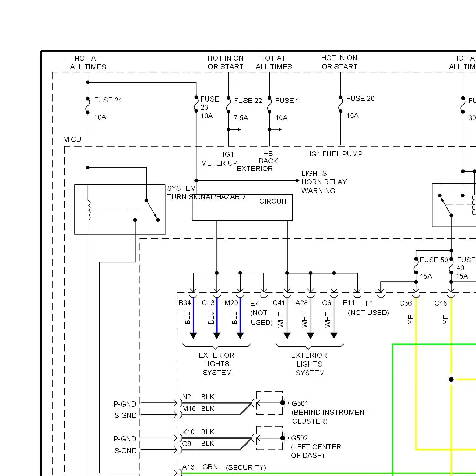Screen dimensions: 476x476
Task: Click connector label A28
Action: (x=301, y=303)
